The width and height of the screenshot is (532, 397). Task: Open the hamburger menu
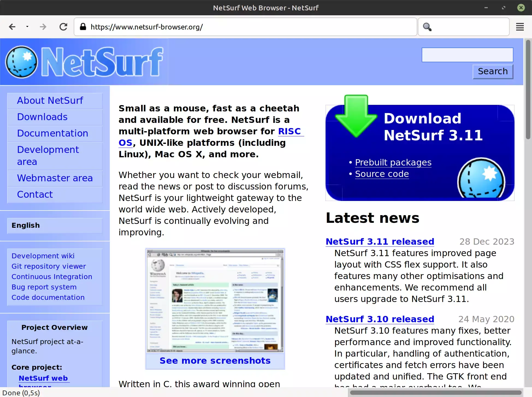click(520, 27)
